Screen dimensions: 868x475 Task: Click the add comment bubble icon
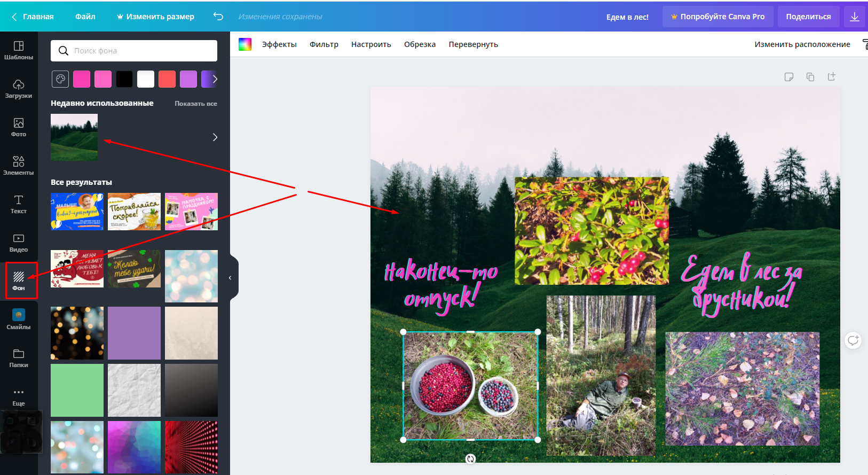[x=853, y=340]
